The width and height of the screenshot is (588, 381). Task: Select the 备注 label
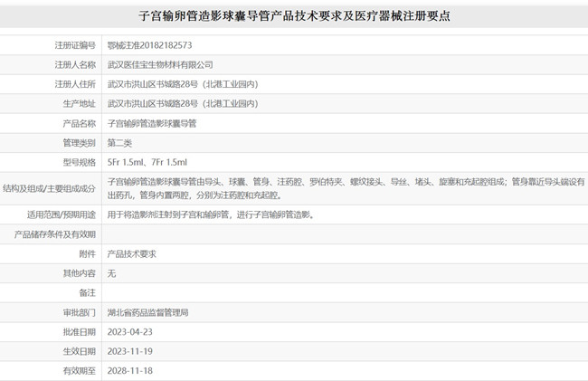point(88,293)
